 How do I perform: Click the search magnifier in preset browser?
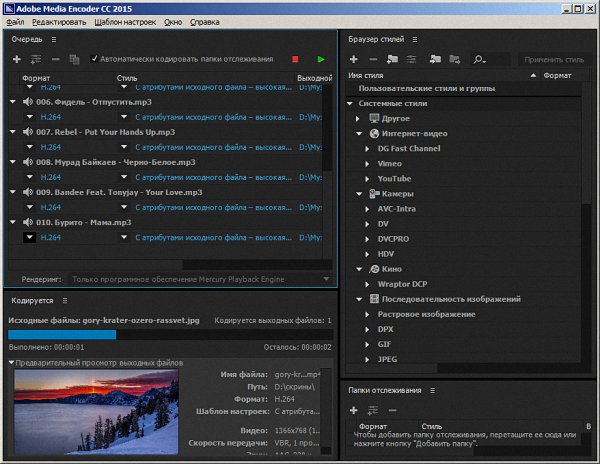coord(480,60)
